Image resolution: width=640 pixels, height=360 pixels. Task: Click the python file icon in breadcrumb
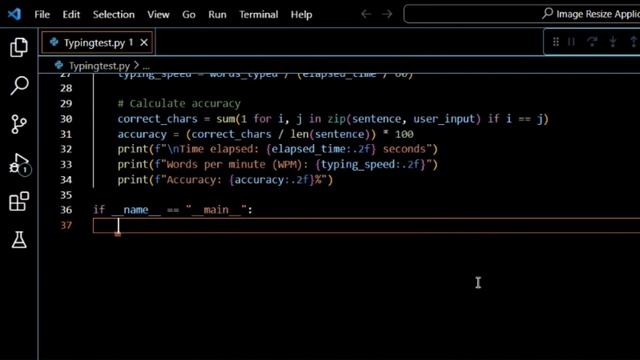click(x=59, y=65)
